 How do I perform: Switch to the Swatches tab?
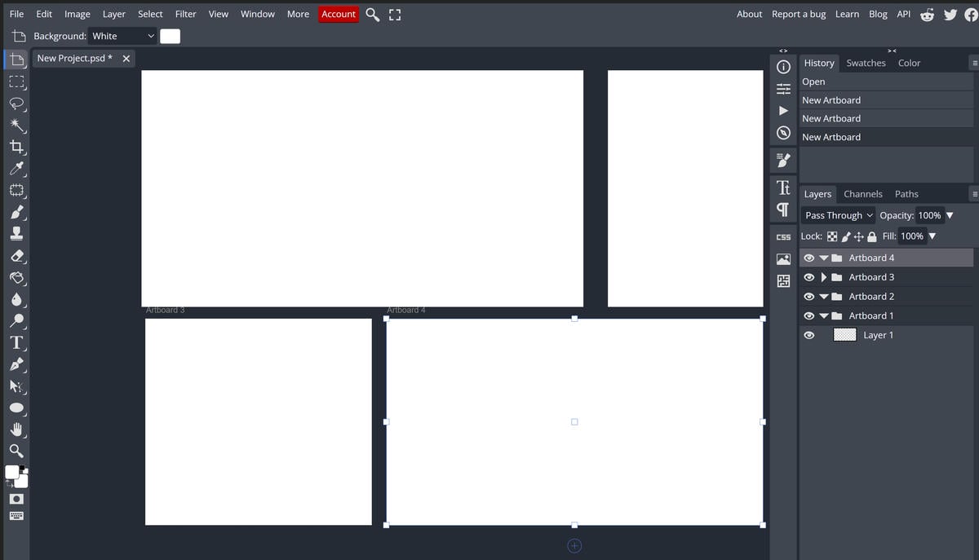pyautogui.click(x=866, y=63)
